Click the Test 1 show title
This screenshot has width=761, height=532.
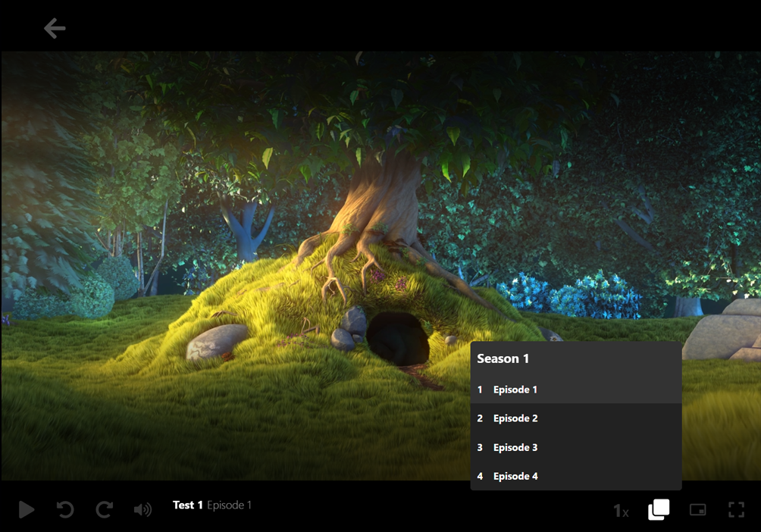point(187,505)
